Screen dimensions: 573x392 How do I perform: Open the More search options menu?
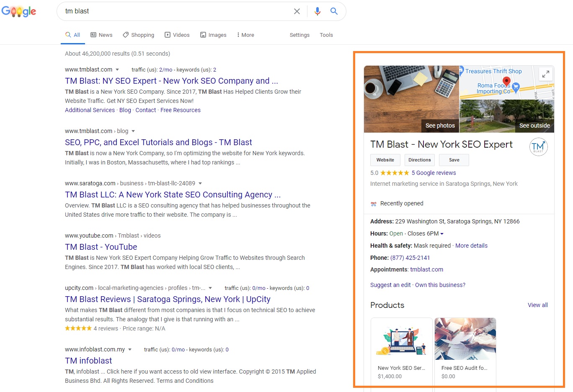(x=246, y=35)
